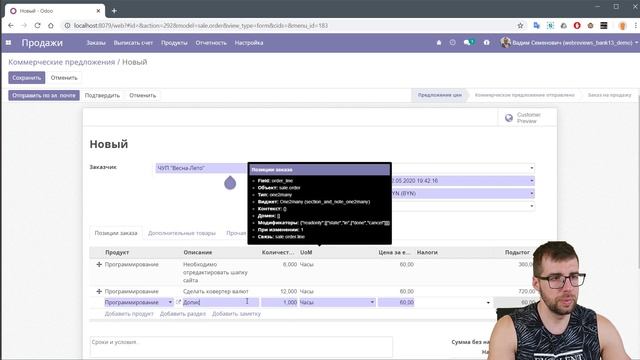
Task: Click drag handle of the 6,000 hours row
Action: tap(99, 264)
